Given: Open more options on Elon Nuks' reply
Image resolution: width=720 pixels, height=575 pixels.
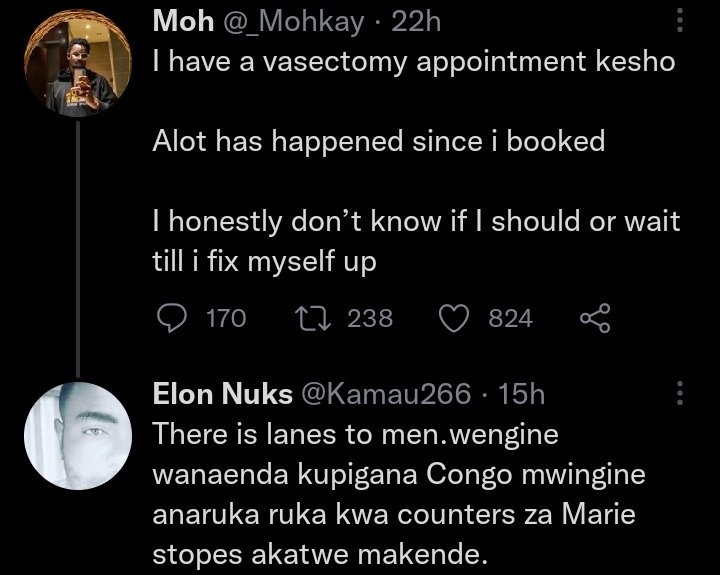Looking at the screenshot, I should [681, 393].
